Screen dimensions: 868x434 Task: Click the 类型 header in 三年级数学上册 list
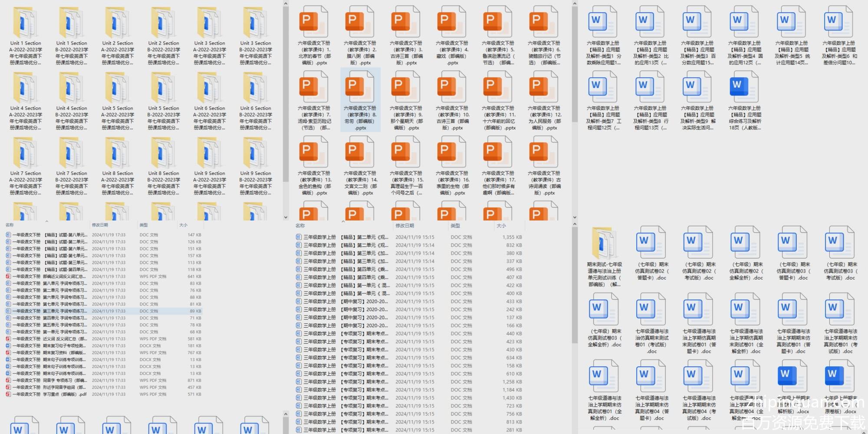pos(455,226)
